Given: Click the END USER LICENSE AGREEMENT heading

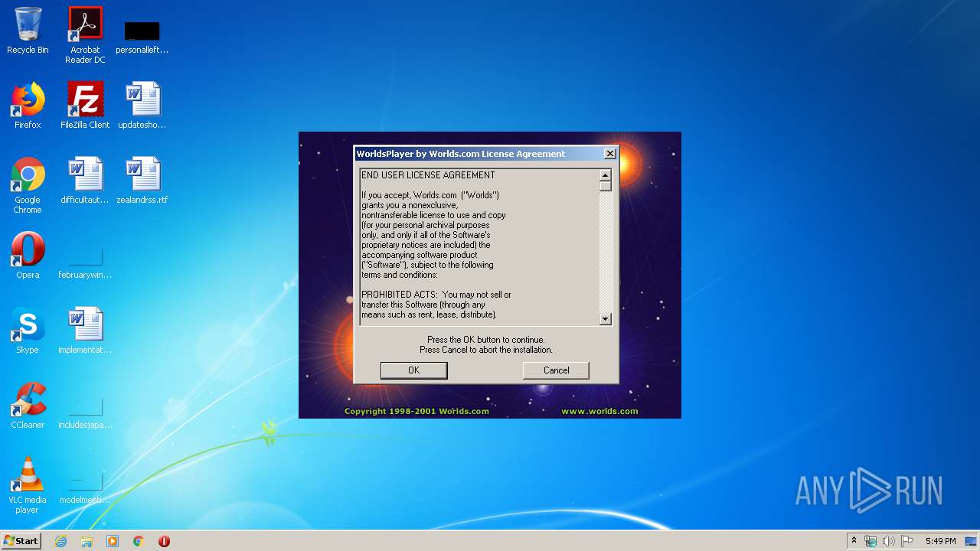Looking at the screenshot, I should (428, 175).
